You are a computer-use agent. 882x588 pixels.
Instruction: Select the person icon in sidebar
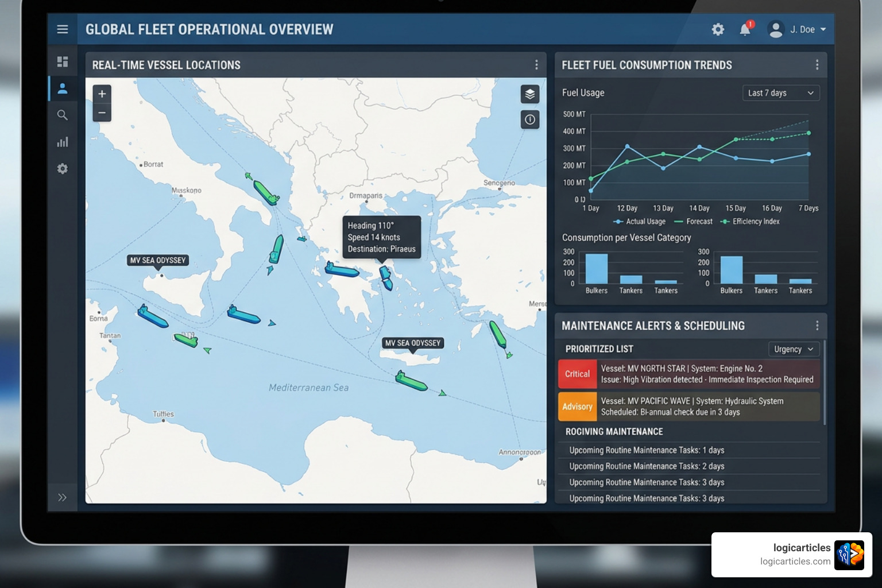63,88
